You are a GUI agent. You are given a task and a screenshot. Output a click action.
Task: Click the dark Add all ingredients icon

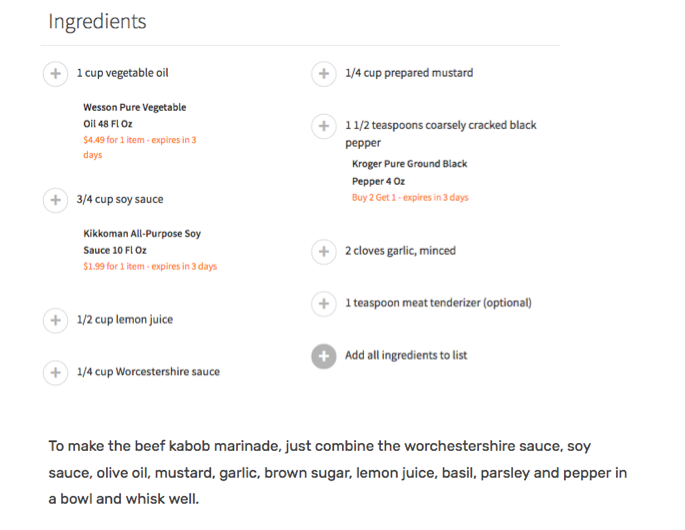click(x=323, y=356)
